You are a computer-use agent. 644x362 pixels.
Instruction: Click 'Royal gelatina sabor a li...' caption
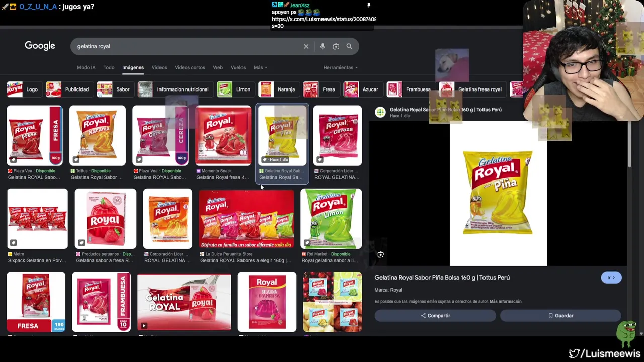pos(330,261)
